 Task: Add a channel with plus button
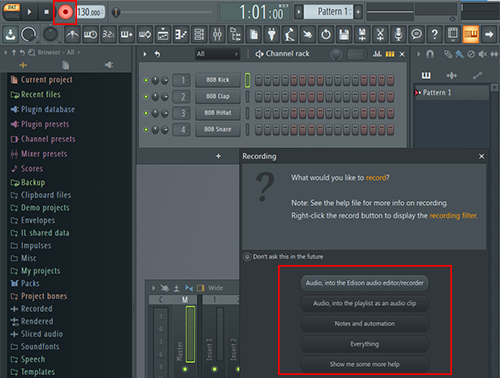click(218, 156)
